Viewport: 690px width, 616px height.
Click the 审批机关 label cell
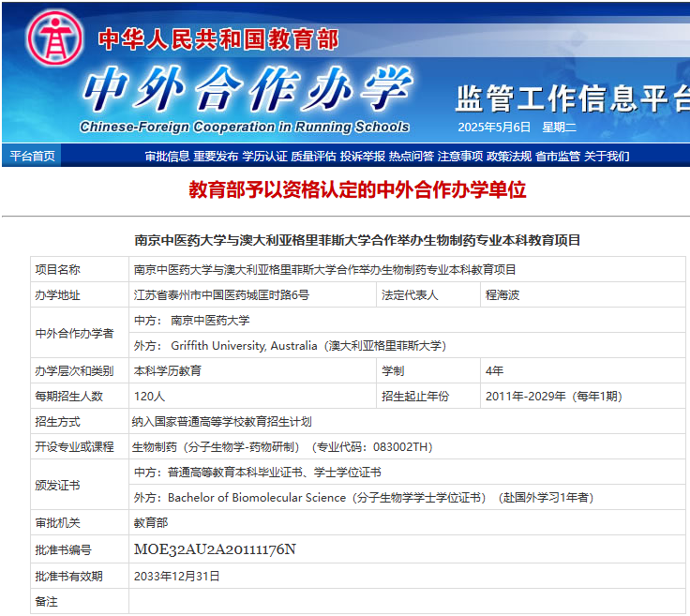click(x=80, y=523)
